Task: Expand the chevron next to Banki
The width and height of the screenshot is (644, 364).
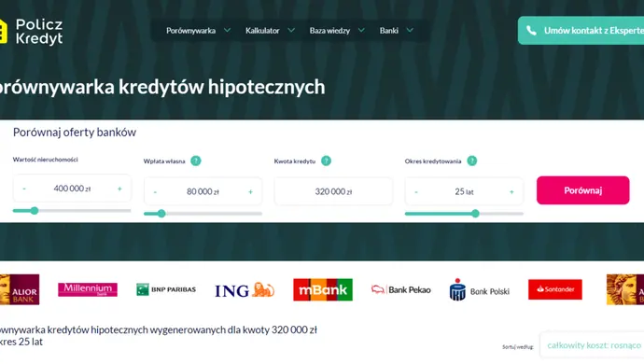Action: [410, 30]
